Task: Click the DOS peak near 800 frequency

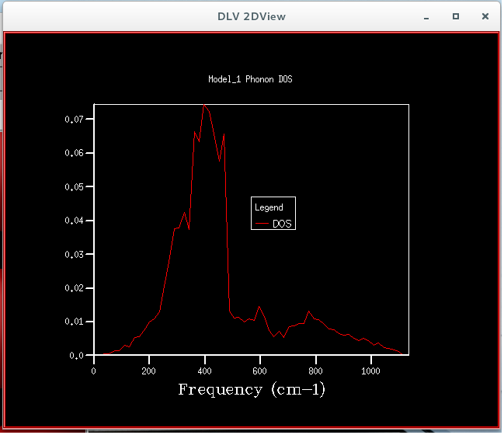Action: coord(310,312)
